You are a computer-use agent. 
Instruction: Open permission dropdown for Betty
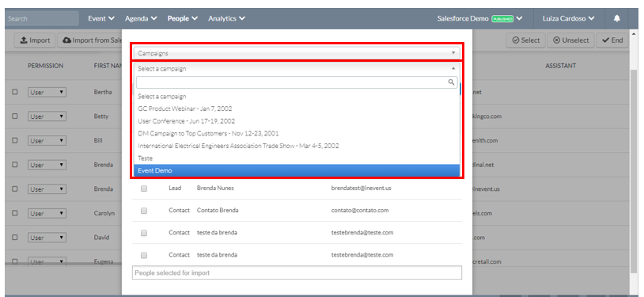pos(47,116)
